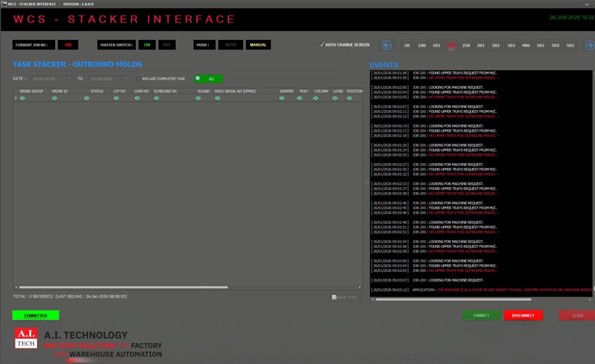
Task: Open the Tray column filter icon
Action: 300,98
